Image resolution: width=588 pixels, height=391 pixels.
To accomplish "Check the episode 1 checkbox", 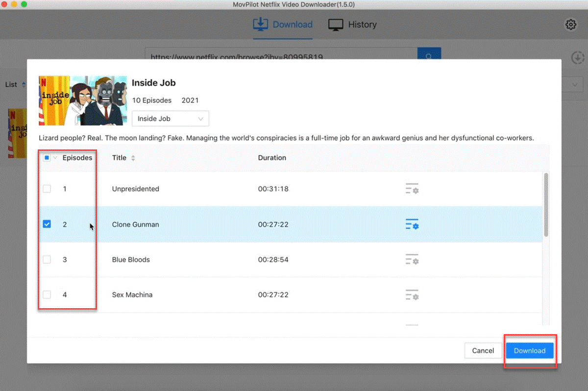I will coord(47,189).
